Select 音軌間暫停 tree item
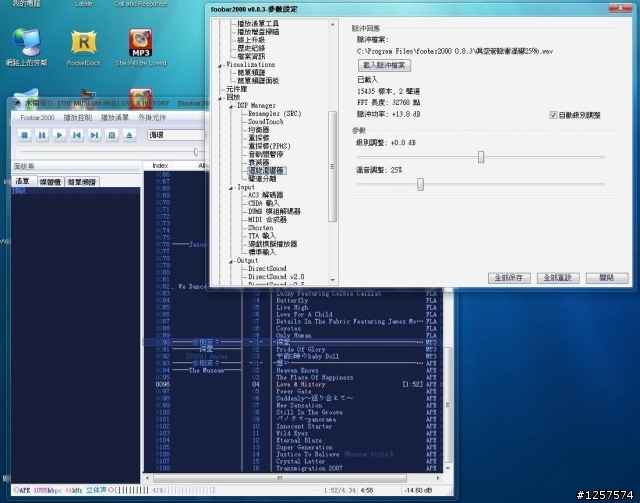This screenshot has height=503, width=640. (x=266, y=154)
